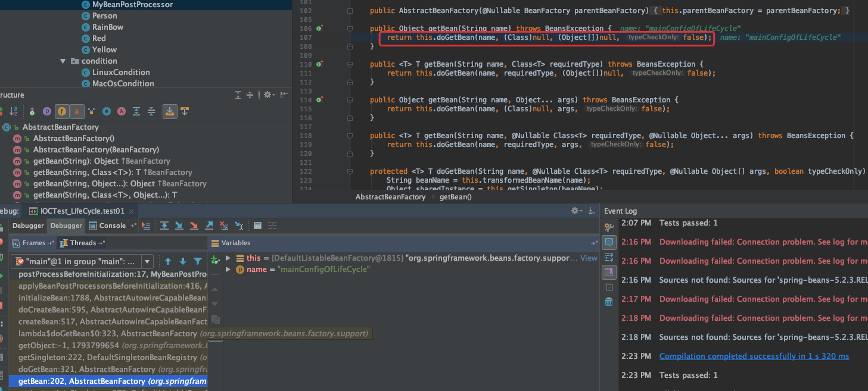Toggle Show non-public members lock icon
Image resolution: width=868 pixels, height=391 pixels.
77,111
